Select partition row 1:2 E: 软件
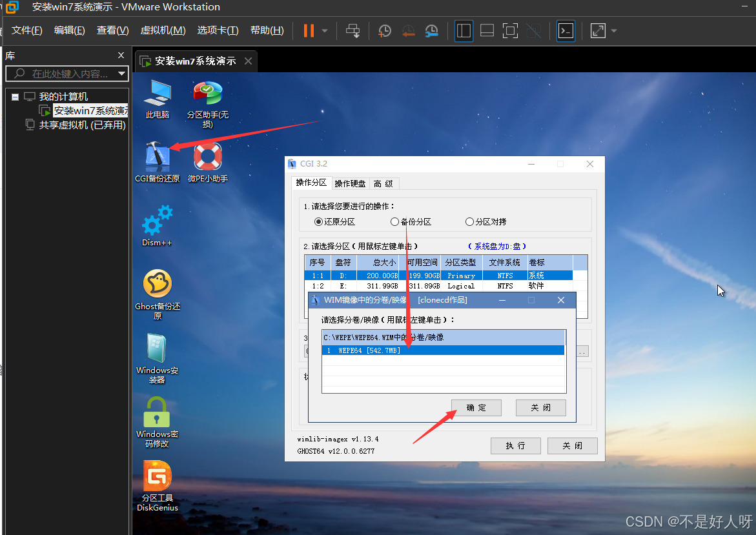This screenshot has height=535, width=756. 439,286
